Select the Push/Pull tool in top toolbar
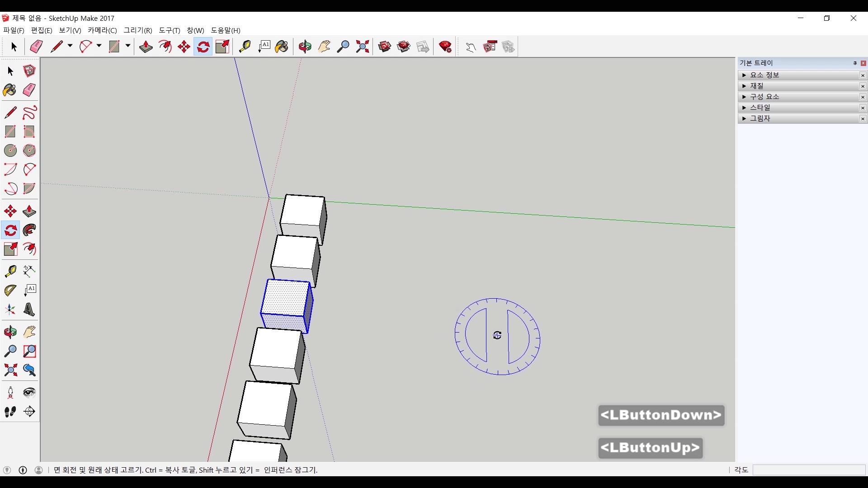Screen dimensions: 868x488 (x=146, y=47)
